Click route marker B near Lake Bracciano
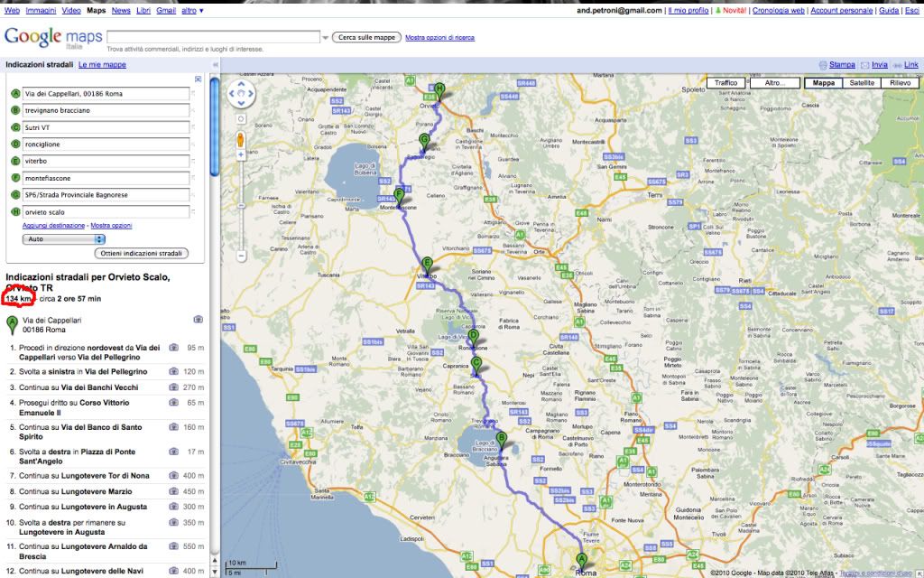 (x=502, y=440)
